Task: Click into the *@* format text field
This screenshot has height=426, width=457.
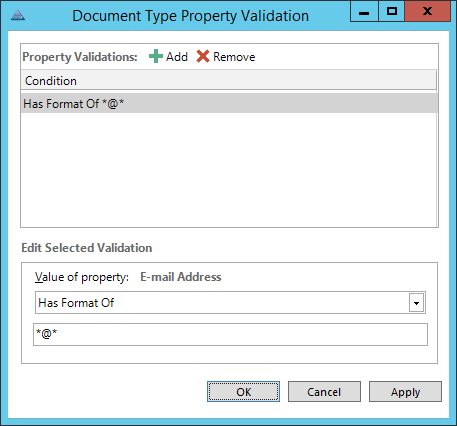Action: point(230,334)
